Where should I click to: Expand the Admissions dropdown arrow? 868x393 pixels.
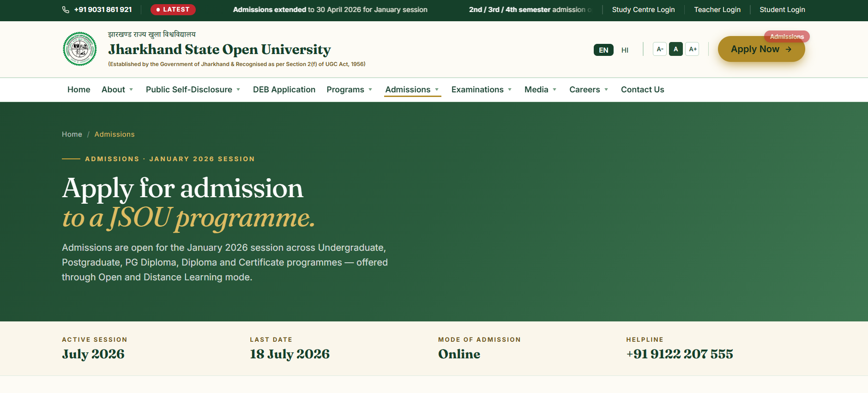point(437,90)
